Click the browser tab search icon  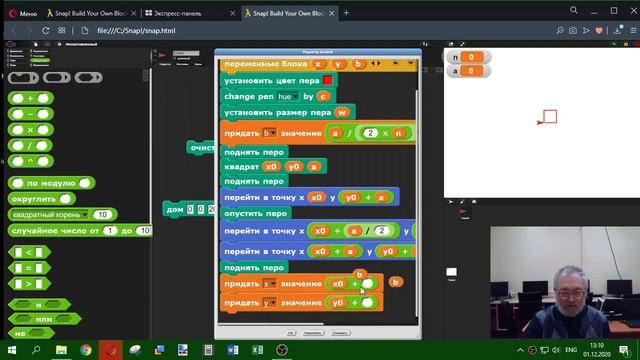(x=573, y=10)
